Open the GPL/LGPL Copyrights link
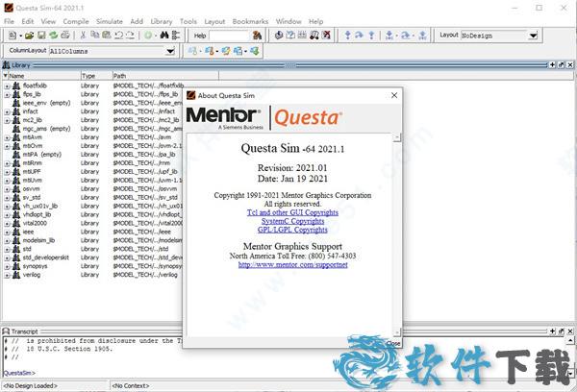Screen dimensions: 577x392 pos(292,230)
